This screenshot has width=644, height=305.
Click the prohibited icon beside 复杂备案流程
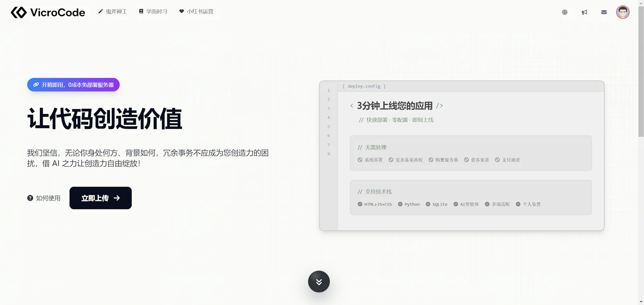[x=391, y=160]
